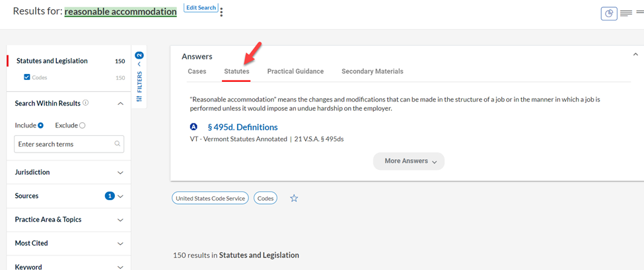Click the Edit Search button
Viewport: 644px width, 270px height.
201,8
